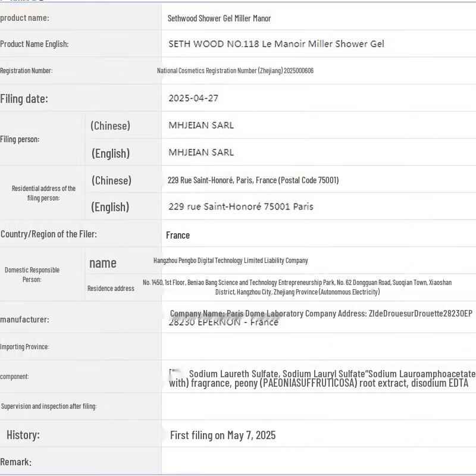476x476 pixels.
Task: Select 'Sethwood Shower Gel Miller Manor' value
Action: [219, 18]
